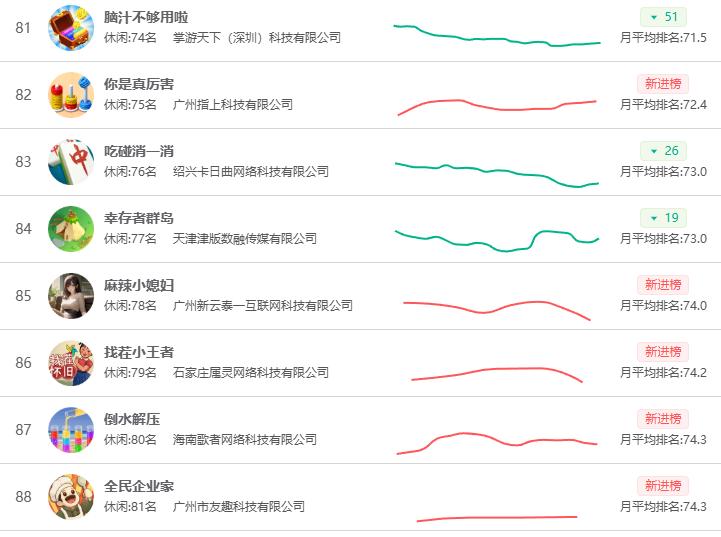The width and height of the screenshot is (721, 537).
Task: Open developer 广州市友趣科技有限公司
Action: coord(239,507)
